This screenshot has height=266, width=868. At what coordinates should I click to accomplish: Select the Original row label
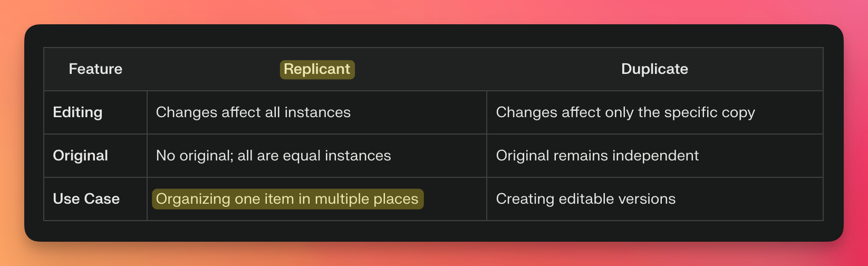click(80, 156)
